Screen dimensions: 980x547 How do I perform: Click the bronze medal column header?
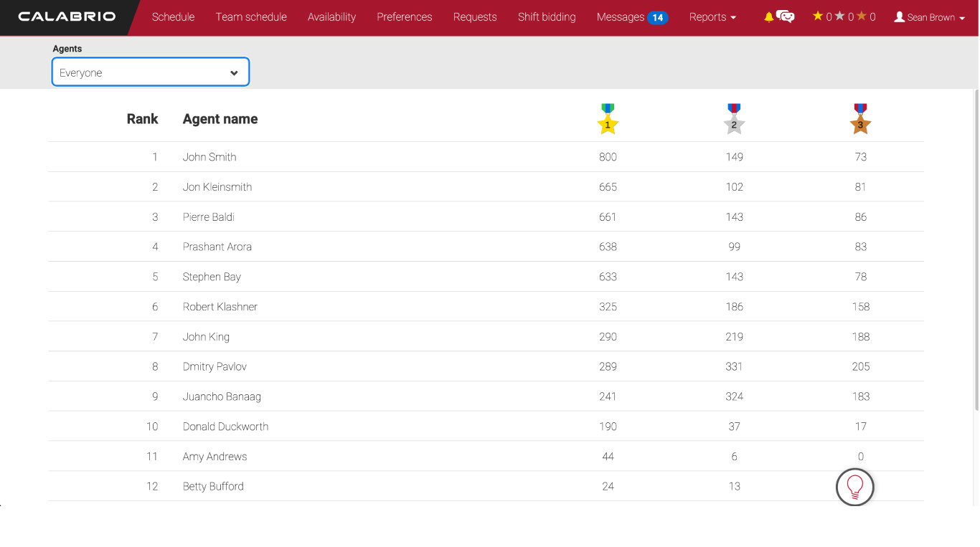tap(860, 119)
